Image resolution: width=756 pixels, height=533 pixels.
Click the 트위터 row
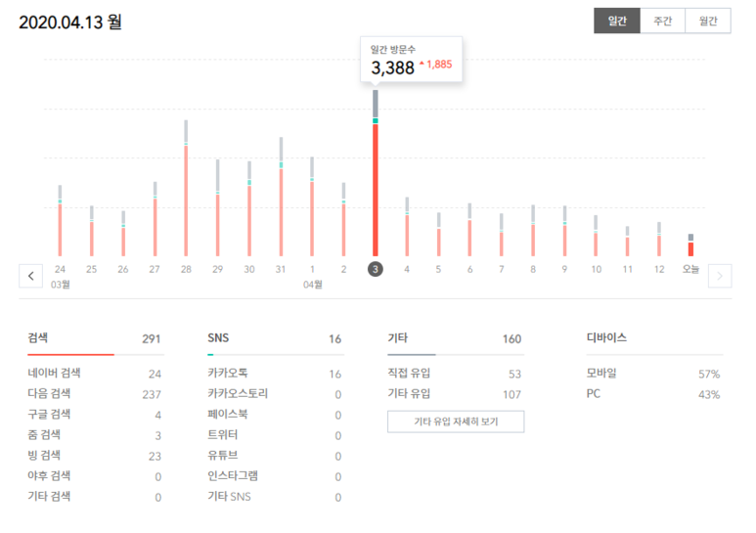pos(275,435)
